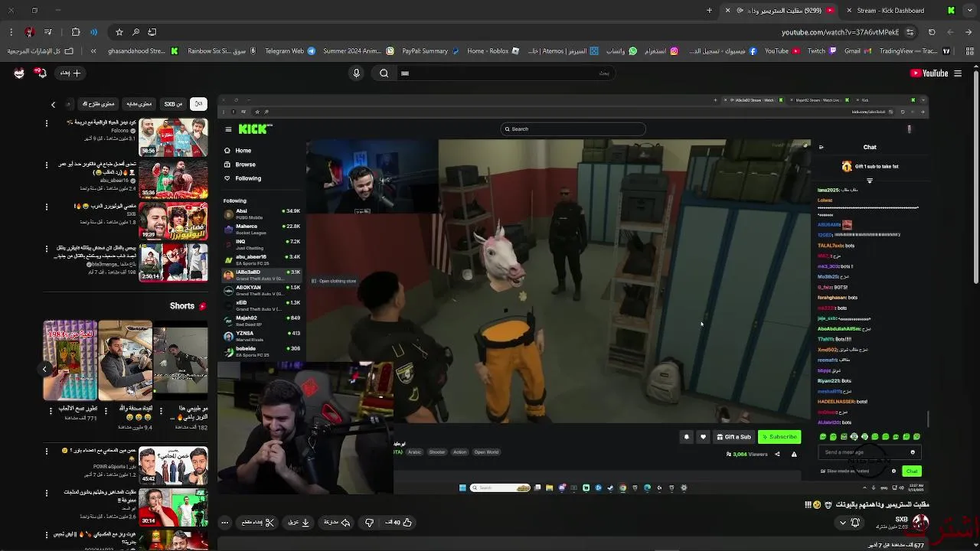The image size is (980, 551).
Task: Select the similar content filter chip
Action: coord(139,103)
